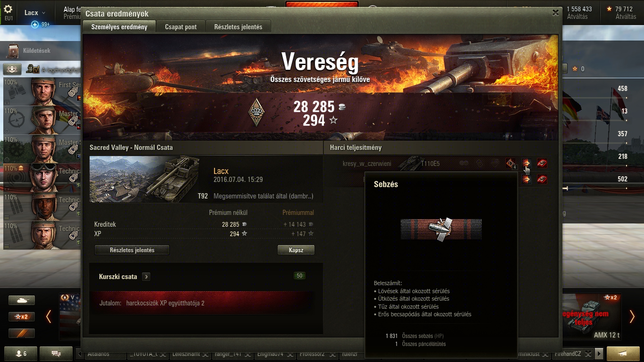Close the Csata eredmények window
This screenshot has width=644, height=362.
[x=555, y=13]
